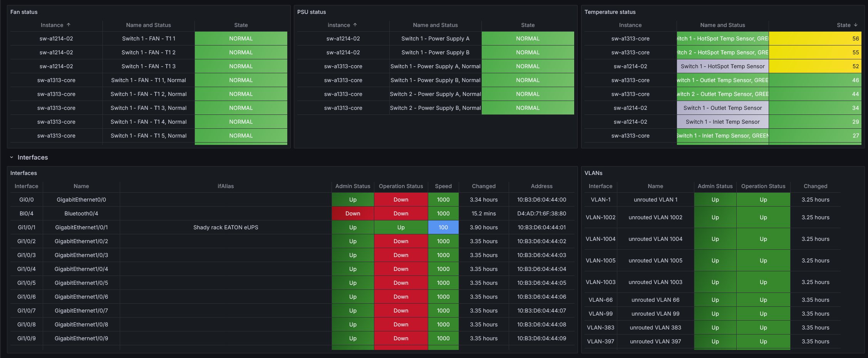Image resolution: width=868 pixels, height=358 pixels.
Task: Select the unrouted VLAN 1002 name cell
Action: pyautogui.click(x=655, y=217)
